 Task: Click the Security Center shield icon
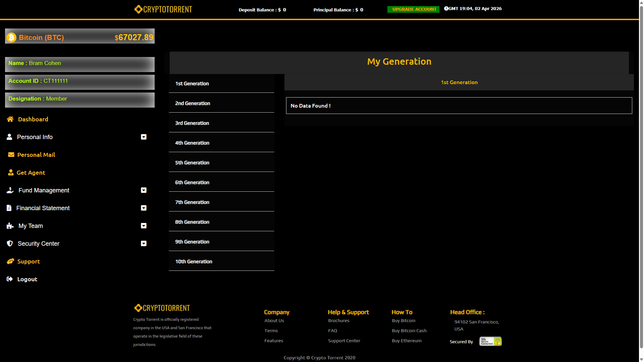[x=10, y=243]
